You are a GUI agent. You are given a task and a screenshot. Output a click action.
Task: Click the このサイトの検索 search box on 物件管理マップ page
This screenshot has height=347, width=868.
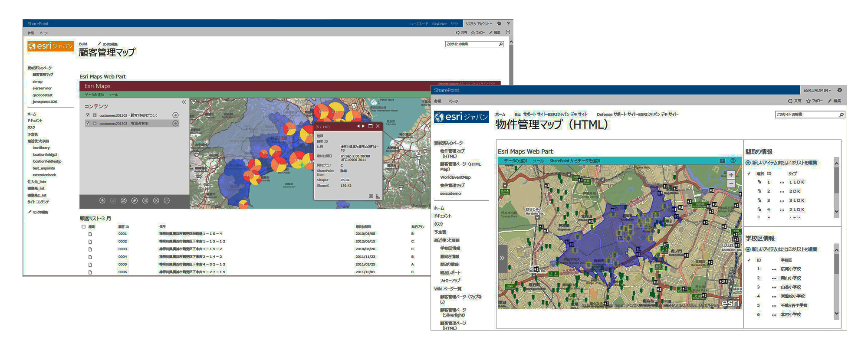coord(806,115)
